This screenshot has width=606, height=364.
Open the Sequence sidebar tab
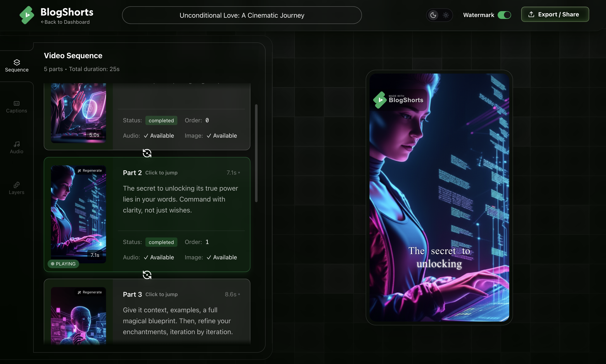coord(17,66)
